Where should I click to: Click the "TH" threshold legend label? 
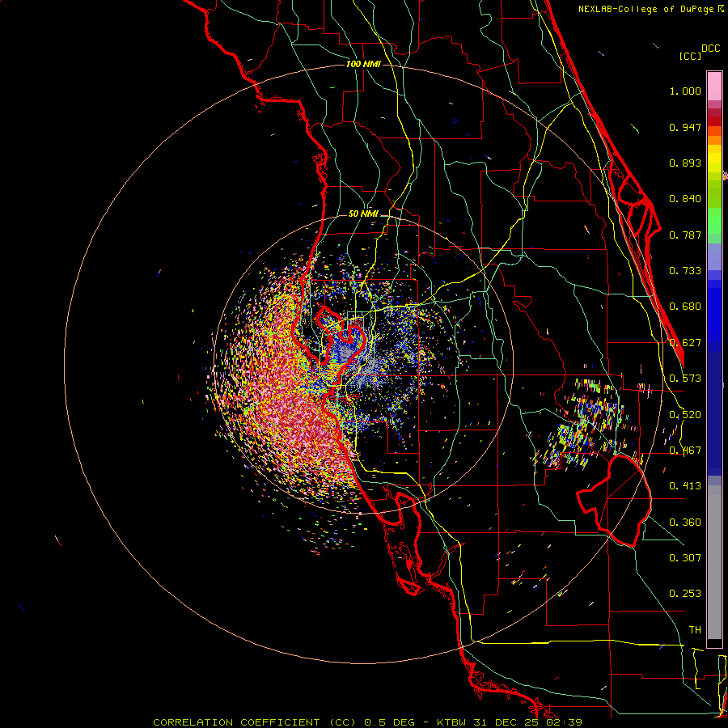(695, 630)
